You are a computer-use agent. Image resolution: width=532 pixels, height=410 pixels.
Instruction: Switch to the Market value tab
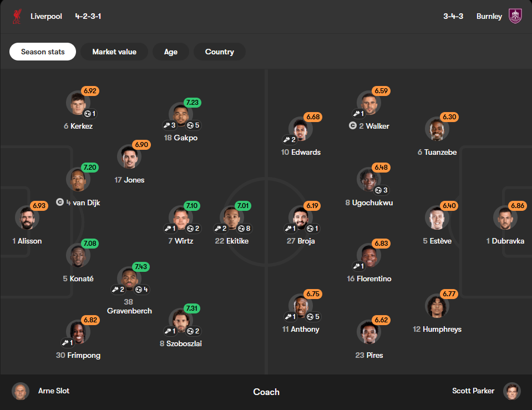(114, 52)
